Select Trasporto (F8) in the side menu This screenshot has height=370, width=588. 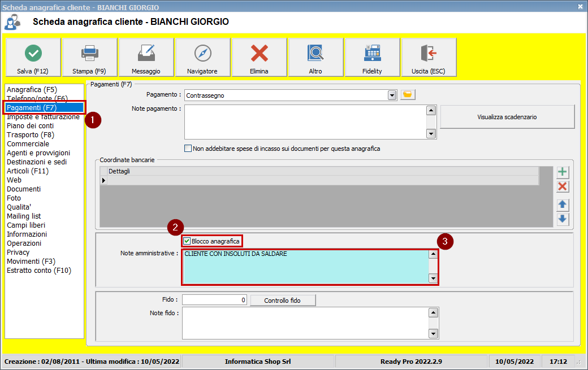point(31,135)
